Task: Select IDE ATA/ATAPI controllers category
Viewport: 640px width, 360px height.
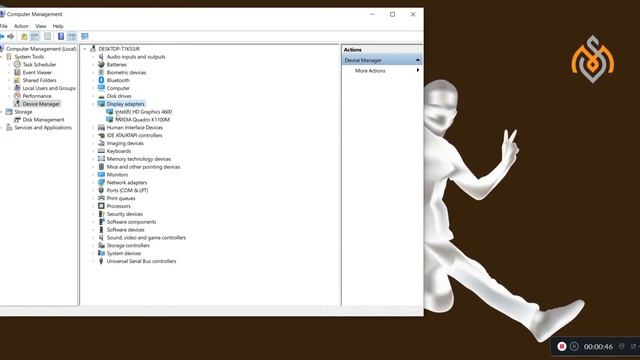Action: (134, 135)
